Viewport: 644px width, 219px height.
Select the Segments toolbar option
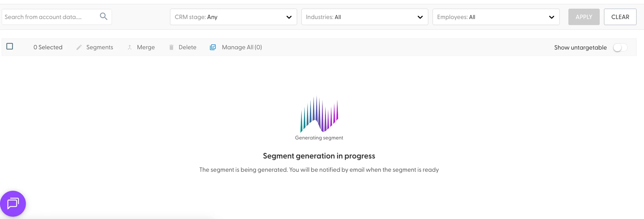(100, 47)
